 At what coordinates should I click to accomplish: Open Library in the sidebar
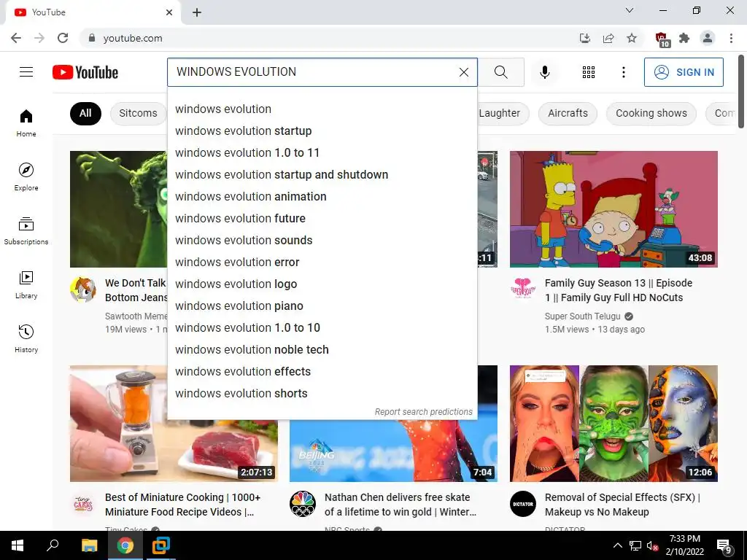tap(26, 285)
